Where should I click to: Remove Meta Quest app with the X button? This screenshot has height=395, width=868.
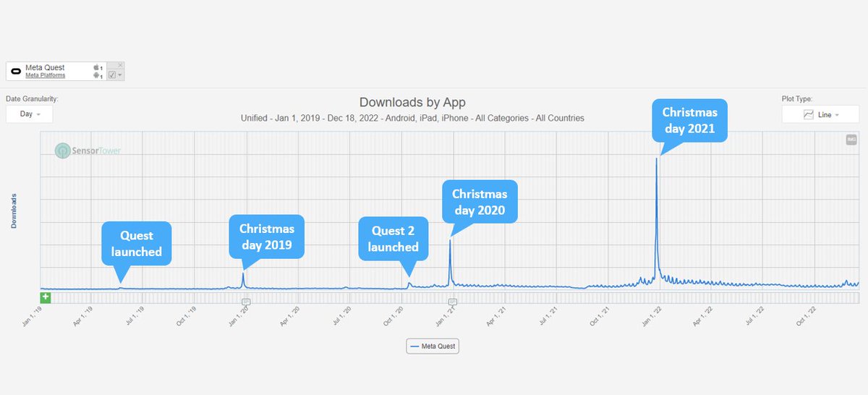120,65
